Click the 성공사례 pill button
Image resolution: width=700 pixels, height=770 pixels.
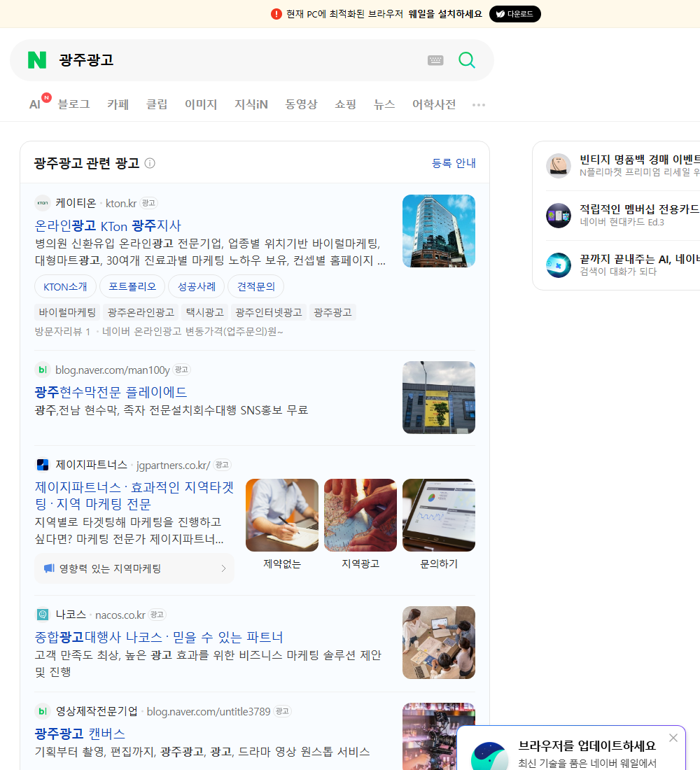[x=197, y=286]
